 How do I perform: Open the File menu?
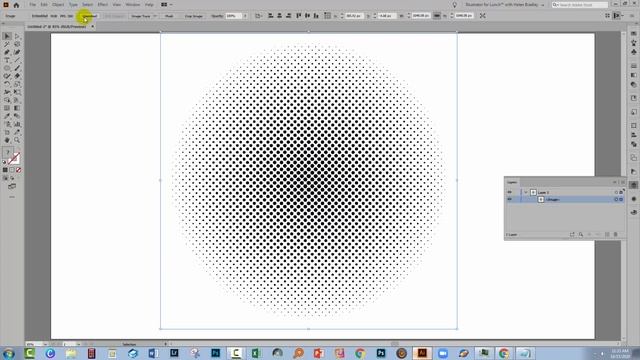click(32, 5)
